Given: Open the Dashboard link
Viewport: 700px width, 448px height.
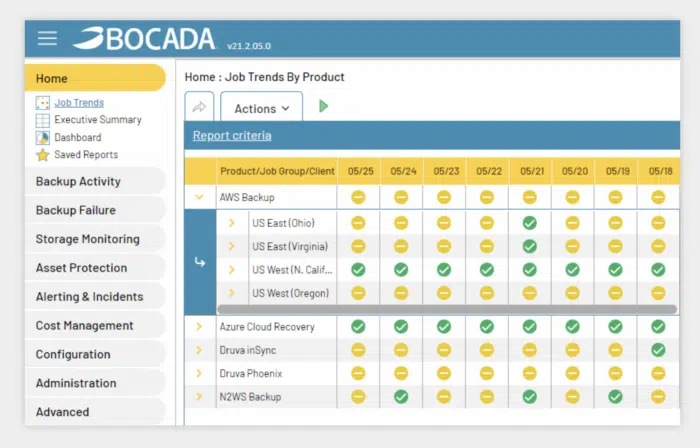Looking at the screenshot, I should coord(78,137).
